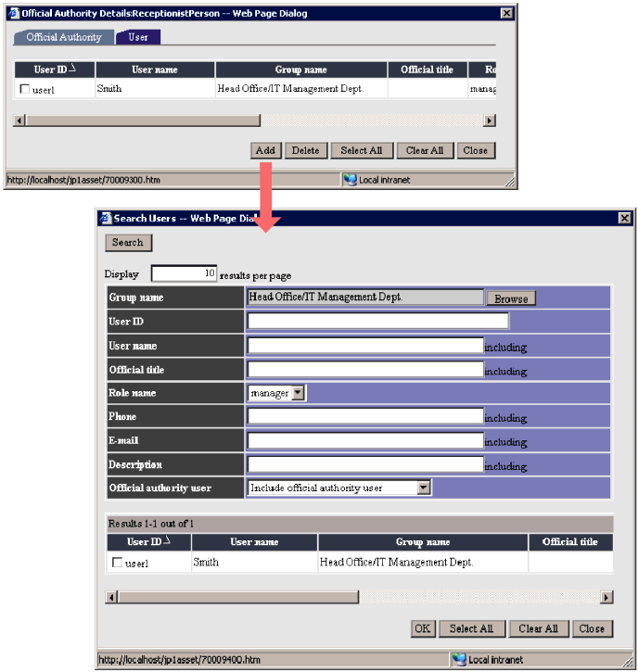Tick user1 checkbox in Search Users results
Image resolution: width=638 pixels, height=672 pixels.
(x=117, y=562)
